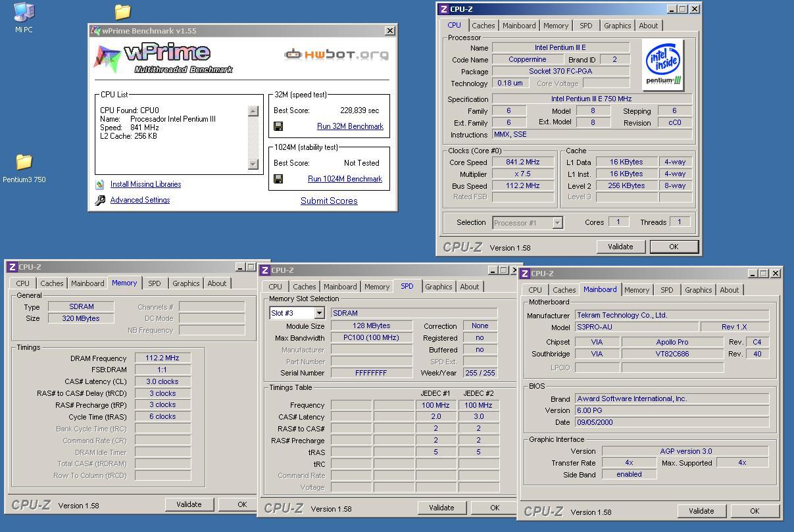Switch to Memory tab in SPD window
Viewport: 794px width, 532px height.
[377, 287]
